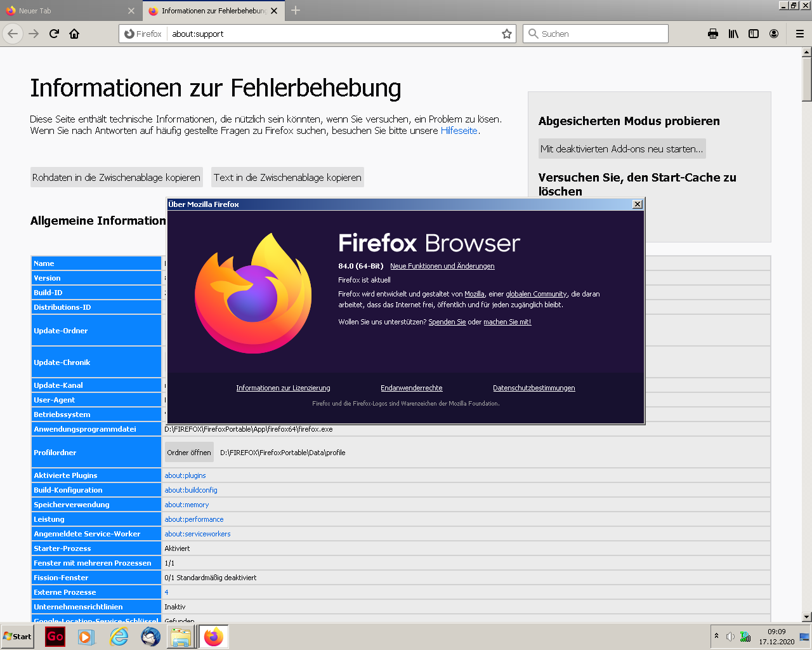Screen dimensions: 812x650
Task: Bookmark this page with the star
Action: (507, 34)
